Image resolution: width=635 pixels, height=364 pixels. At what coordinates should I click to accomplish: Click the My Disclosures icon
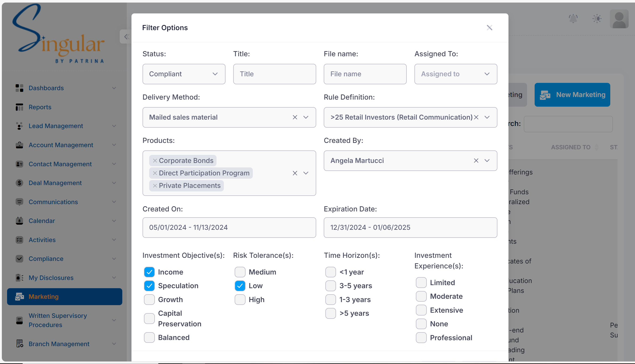pos(19,278)
